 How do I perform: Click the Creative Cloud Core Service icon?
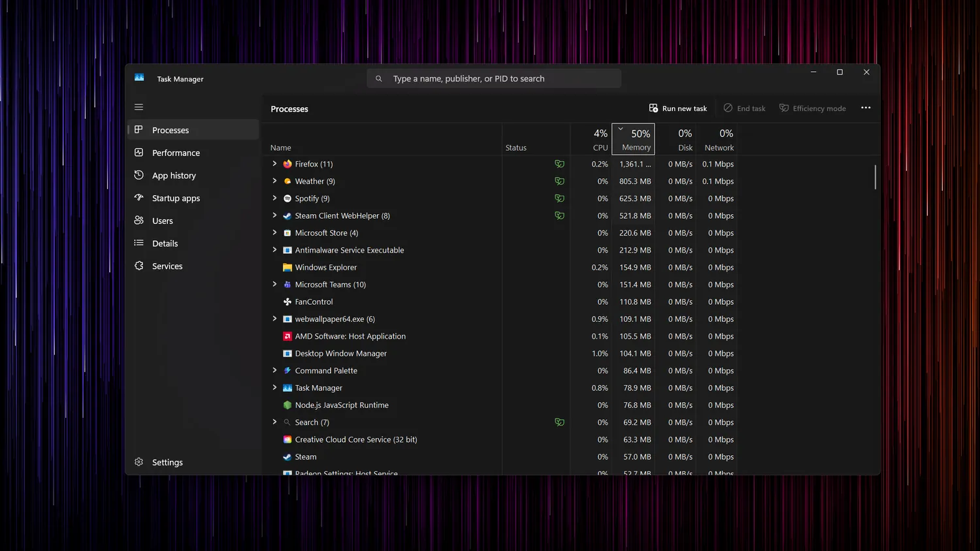[287, 440]
